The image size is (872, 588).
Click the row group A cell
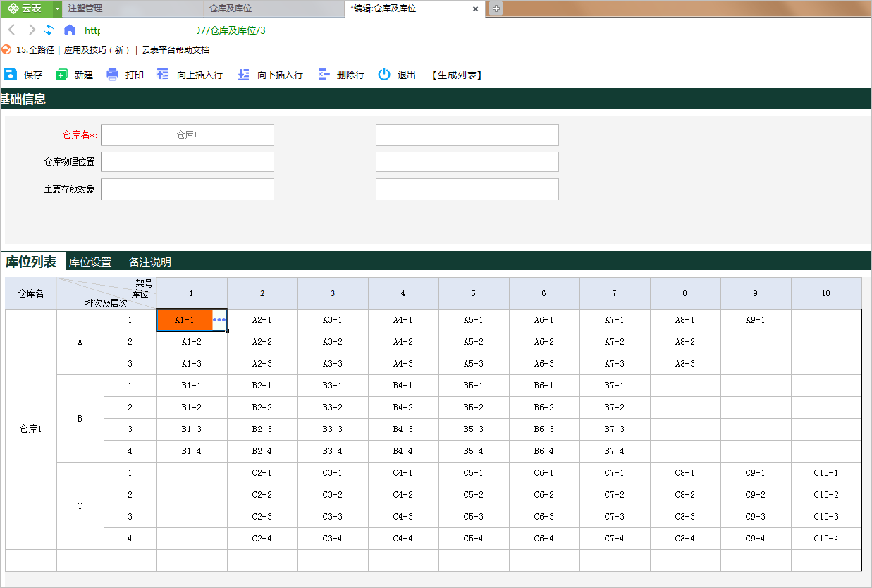tap(80, 342)
